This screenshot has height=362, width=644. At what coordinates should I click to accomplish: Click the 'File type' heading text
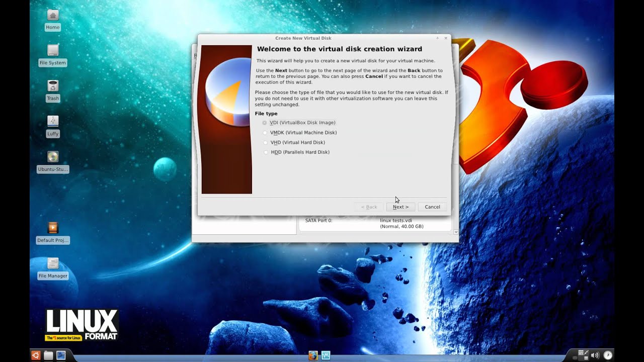(266, 114)
